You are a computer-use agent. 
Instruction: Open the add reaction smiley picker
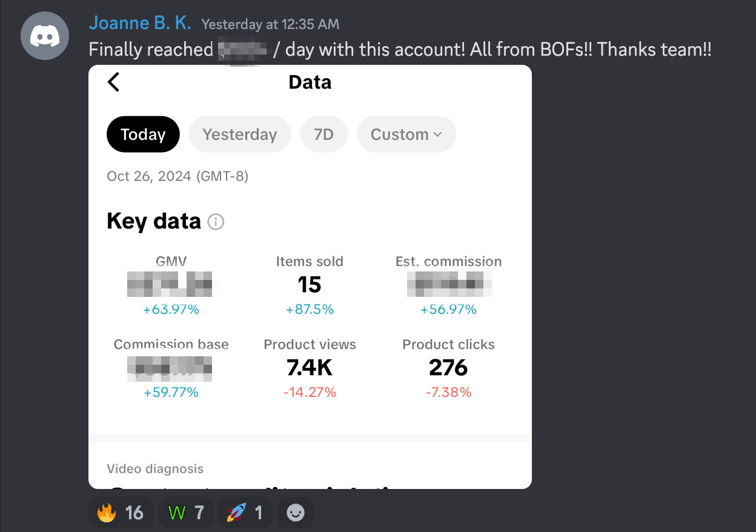click(x=296, y=513)
